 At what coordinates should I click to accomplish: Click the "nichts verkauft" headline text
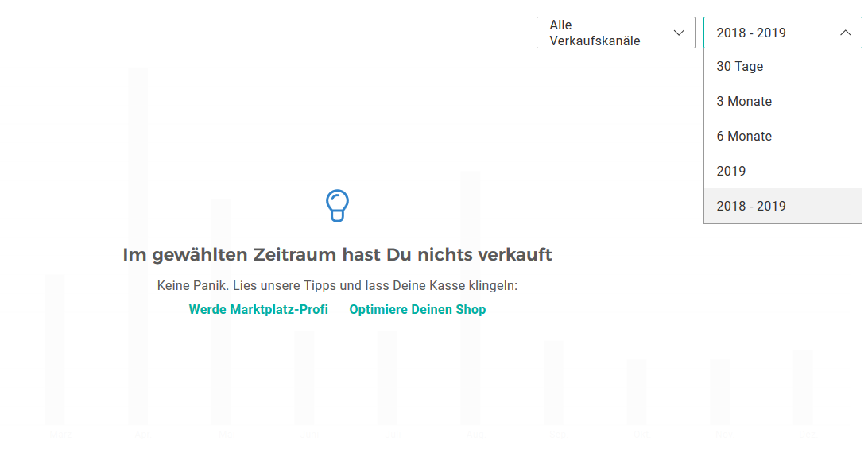tap(337, 255)
